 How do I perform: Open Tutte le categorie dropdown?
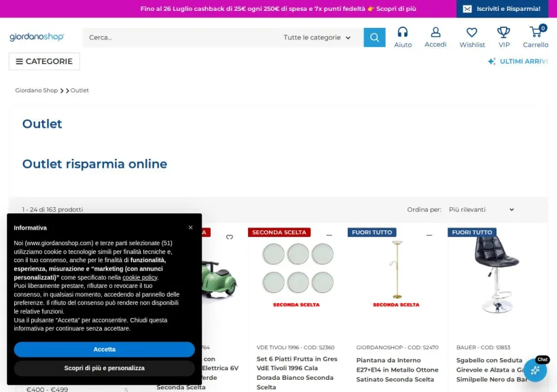pyautogui.click(x=317, y=37)
